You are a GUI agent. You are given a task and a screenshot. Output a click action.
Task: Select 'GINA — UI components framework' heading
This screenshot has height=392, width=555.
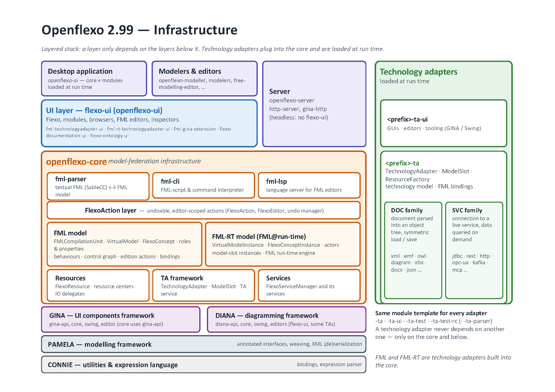(x=102, y=316)
